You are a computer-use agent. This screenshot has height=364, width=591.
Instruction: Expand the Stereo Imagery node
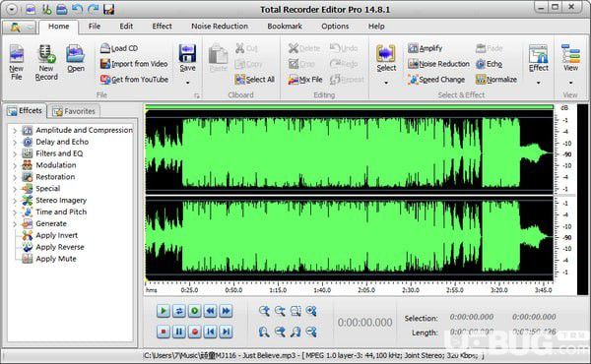click(15, 201)
